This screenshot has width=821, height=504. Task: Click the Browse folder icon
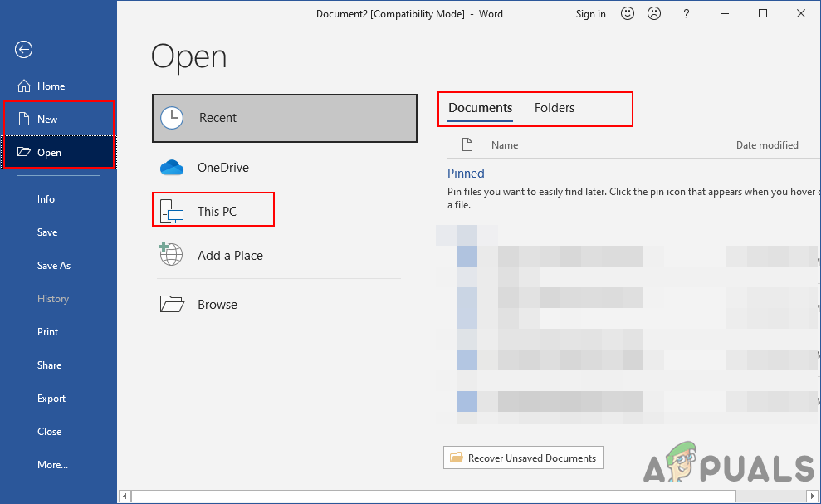(x=172, y=304)
